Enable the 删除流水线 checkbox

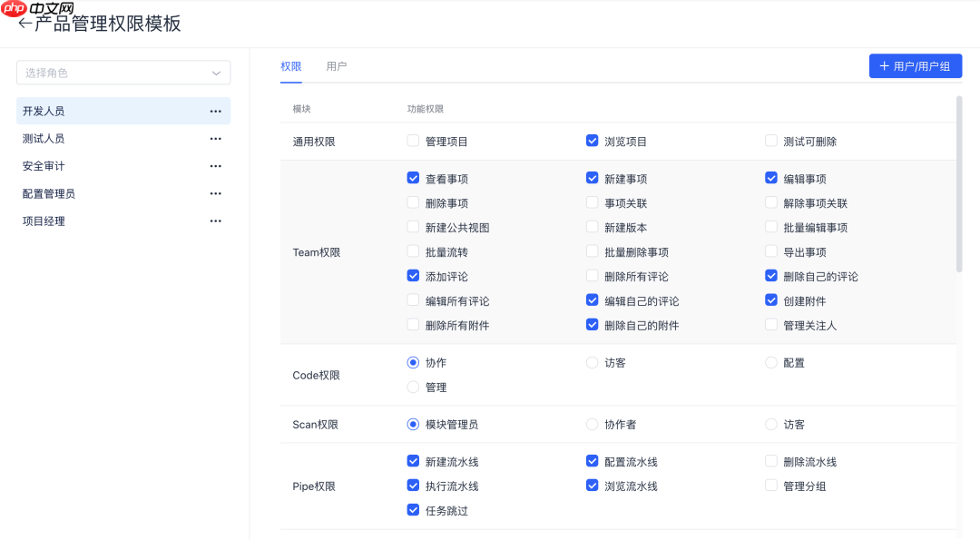(x=772, y=461)
